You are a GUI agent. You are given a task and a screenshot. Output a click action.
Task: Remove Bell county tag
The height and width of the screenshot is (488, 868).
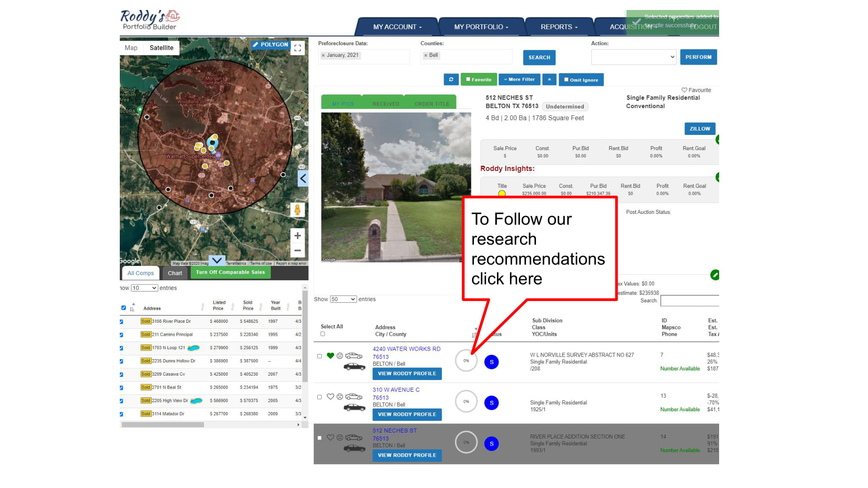(426, 56)
